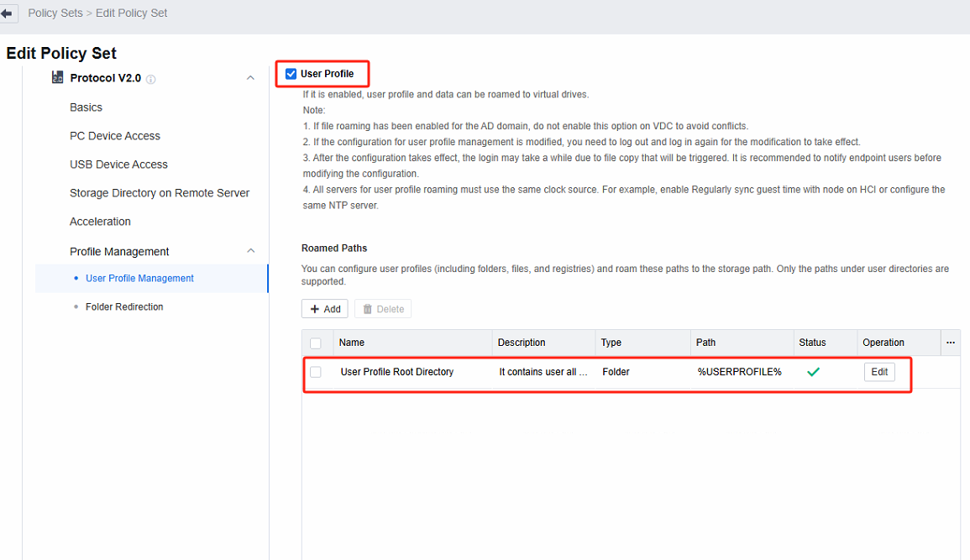Image resolution: width=970 pixels, height=560 pixels.
Task: Select Storage Directory on Remote Server
Action: click(x=160, y=193)
